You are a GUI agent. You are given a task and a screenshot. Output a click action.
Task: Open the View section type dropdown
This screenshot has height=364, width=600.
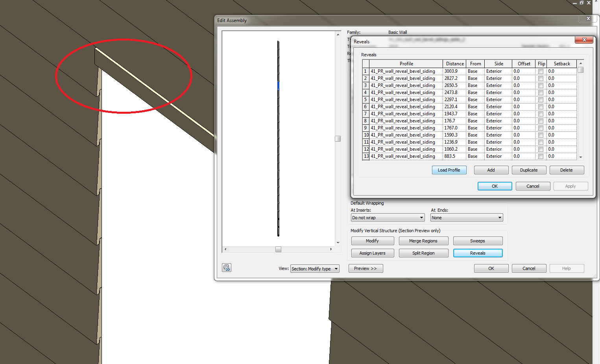(315, 269)
